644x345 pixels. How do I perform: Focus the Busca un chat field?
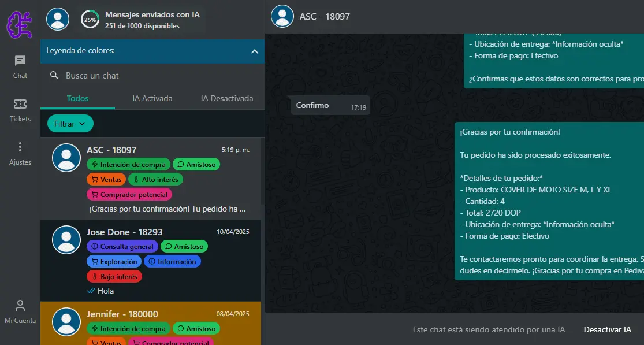[152, 76]
